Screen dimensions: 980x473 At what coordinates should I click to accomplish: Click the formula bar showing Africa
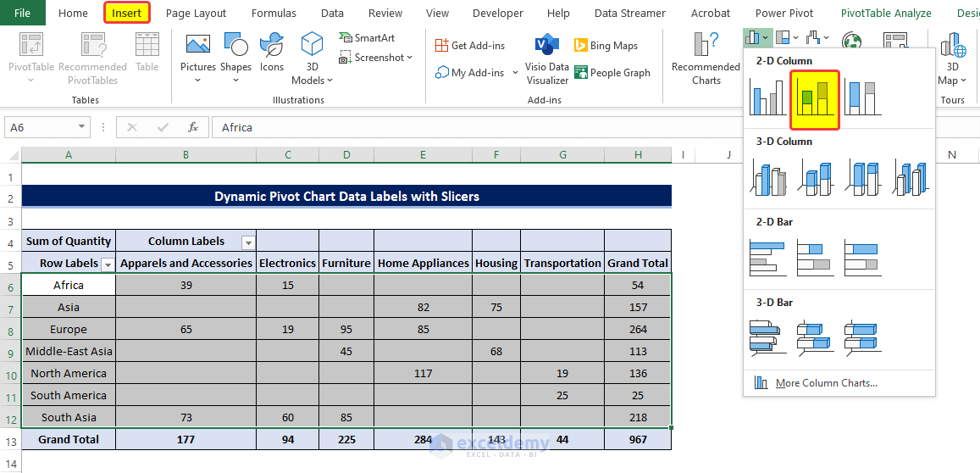click(x=474, y=127)
